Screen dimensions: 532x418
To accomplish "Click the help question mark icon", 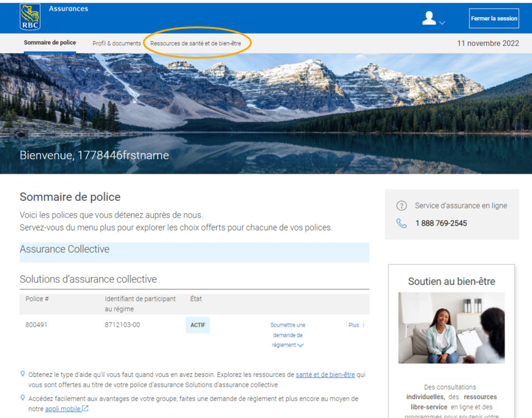I will pyautogui.click(x=401, y=205).
